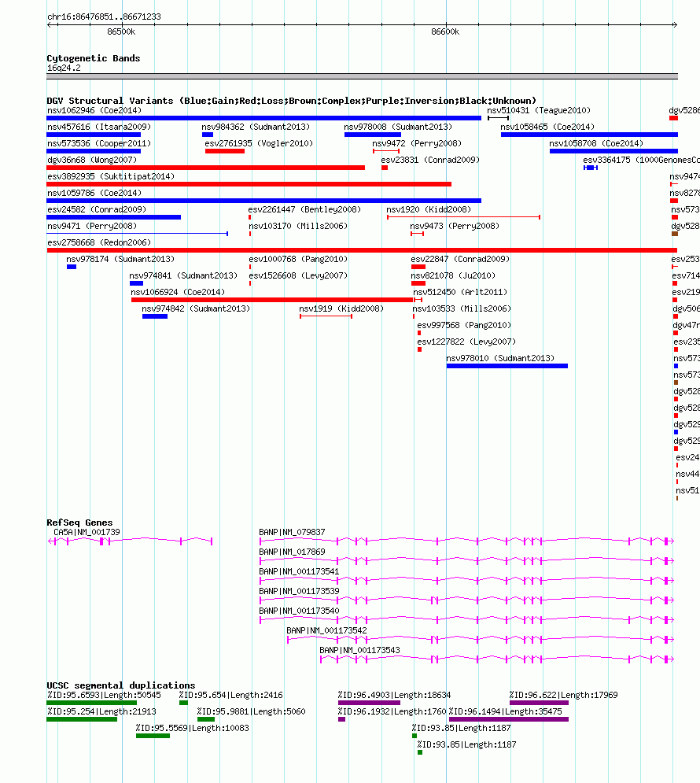Select esv997568 (Pang2010) label
This screenshot has width=700, height=783.
point(464,325)
